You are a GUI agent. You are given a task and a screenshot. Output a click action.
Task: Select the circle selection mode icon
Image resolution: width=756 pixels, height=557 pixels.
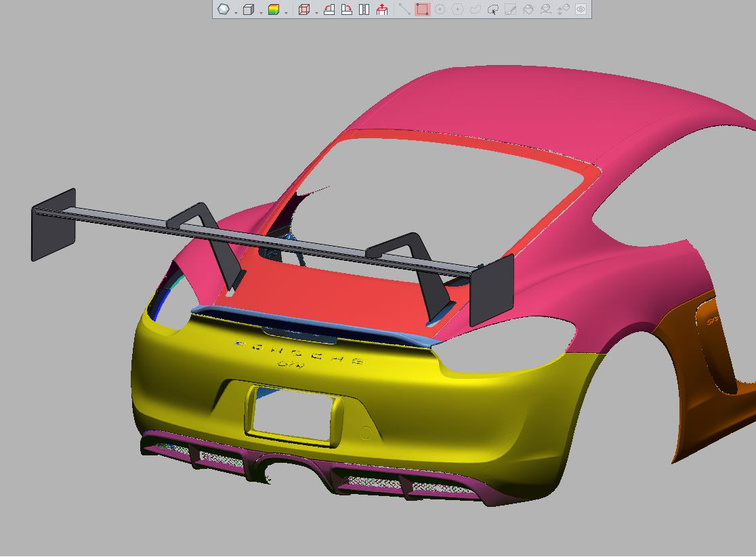coord(440,9)
